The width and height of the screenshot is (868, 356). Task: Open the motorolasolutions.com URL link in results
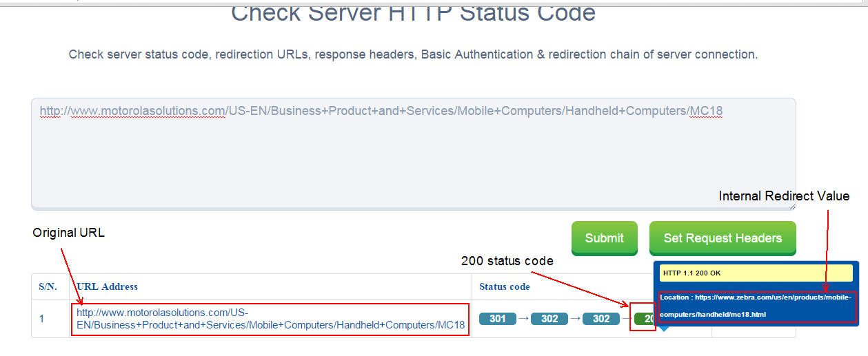(270, 318)
